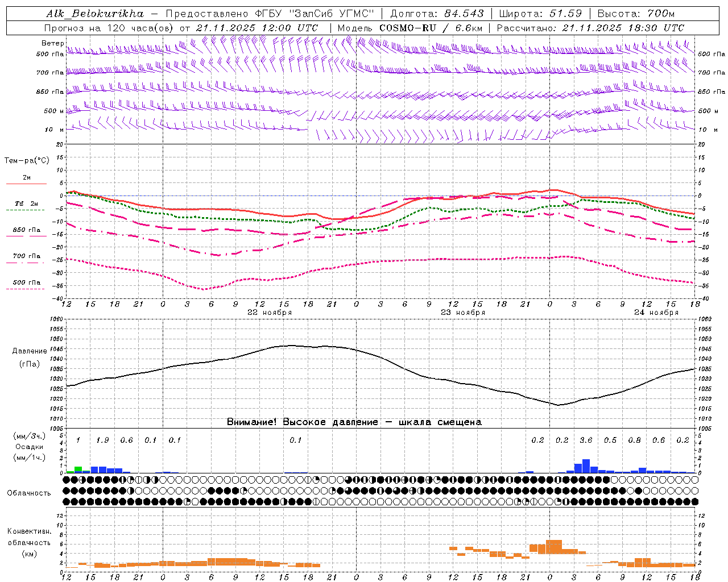Click the Ветер panel label

[52, 43]
